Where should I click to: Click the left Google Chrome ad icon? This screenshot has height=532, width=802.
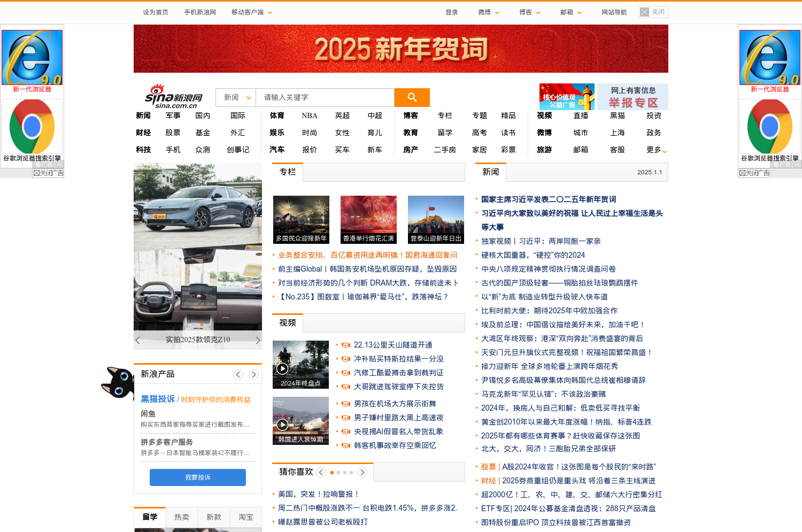pyautogui.click(x=32, y=127)
